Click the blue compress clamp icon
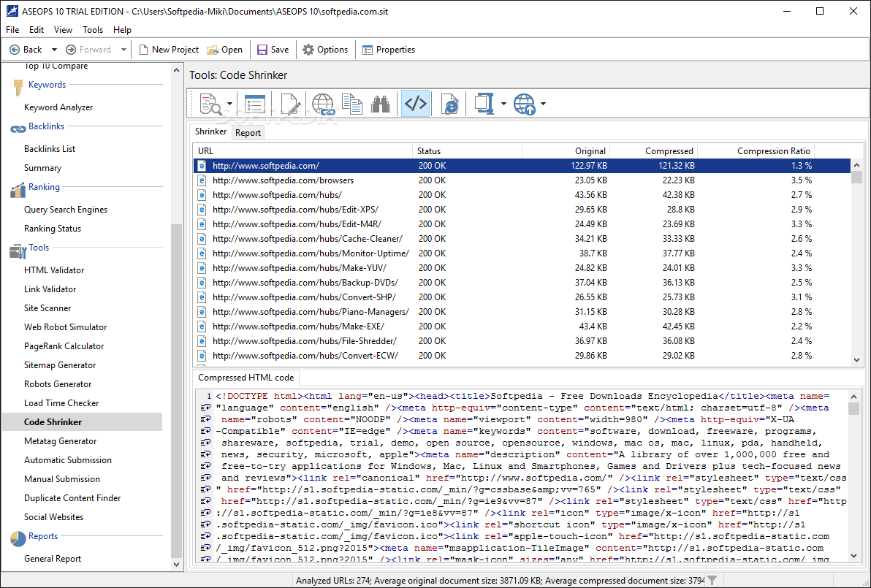Viewport: 871px width, 588px height. click(484, 104)
